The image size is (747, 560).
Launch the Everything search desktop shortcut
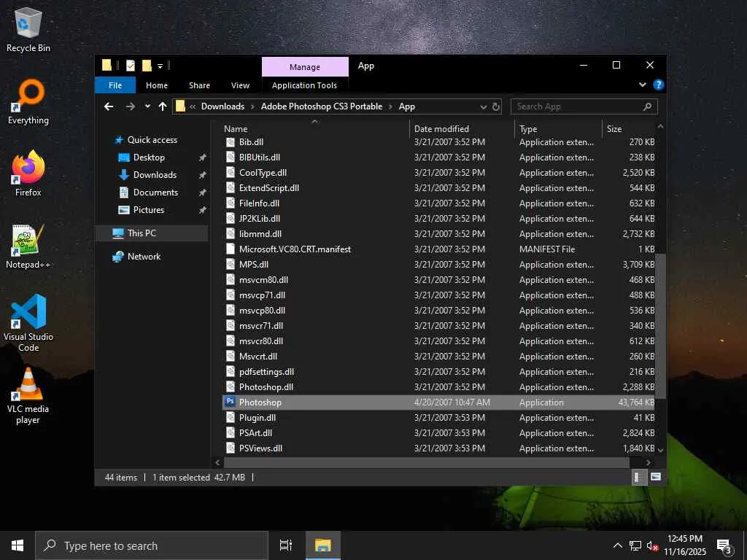(x=28, y=102)
